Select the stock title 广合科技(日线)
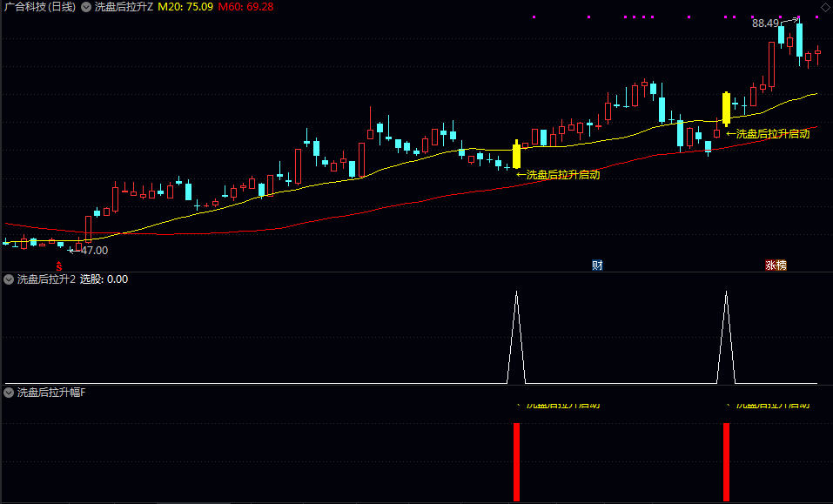The height and width of the screenshot is (504, 833). (40, 7)
